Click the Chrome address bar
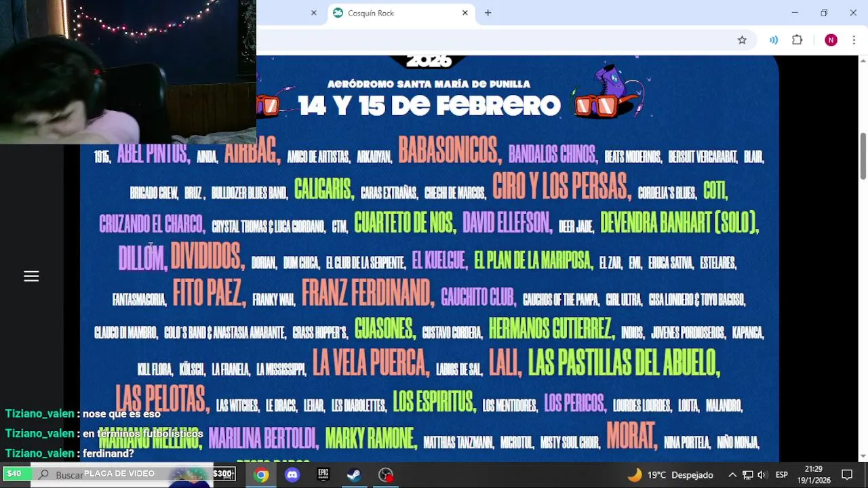This screenshot has height=488, width=868. pyautogui.click(x=495, y=40)
